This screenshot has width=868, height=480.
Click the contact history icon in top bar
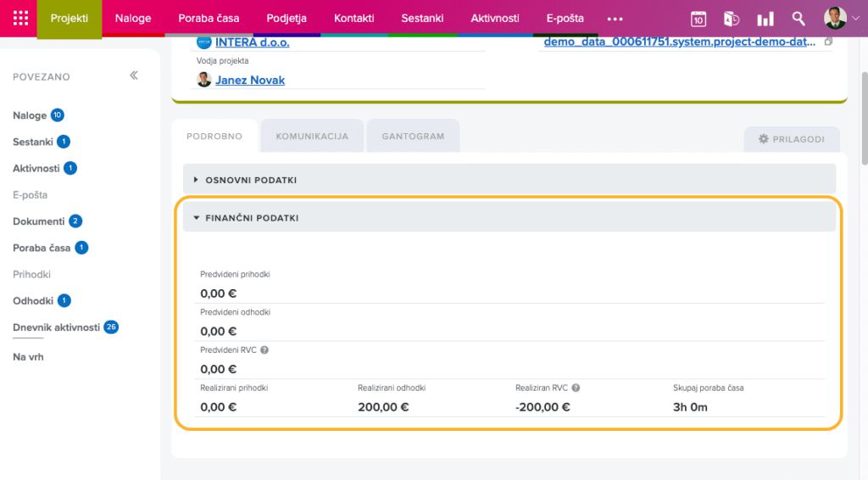(731, 19)
